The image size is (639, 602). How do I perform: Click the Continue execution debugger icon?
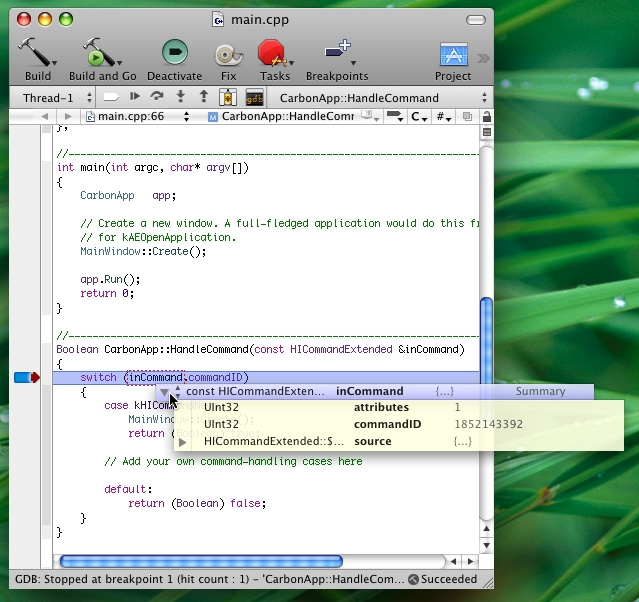134,98
